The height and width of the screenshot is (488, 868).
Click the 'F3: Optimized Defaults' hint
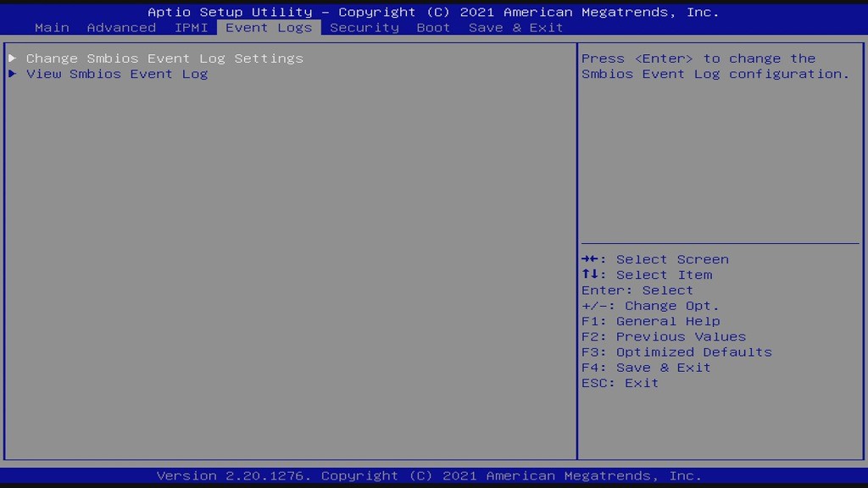676,352
